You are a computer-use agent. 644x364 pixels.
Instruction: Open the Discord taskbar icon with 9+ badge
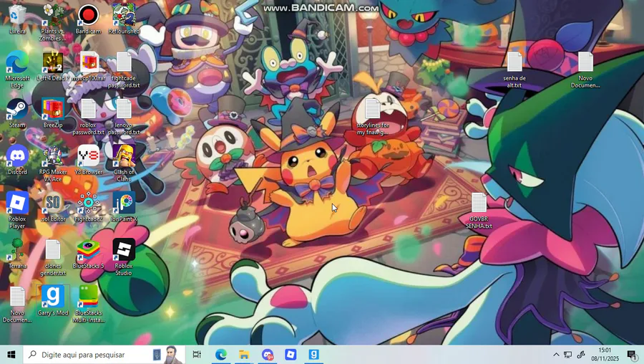coord(268,355)
